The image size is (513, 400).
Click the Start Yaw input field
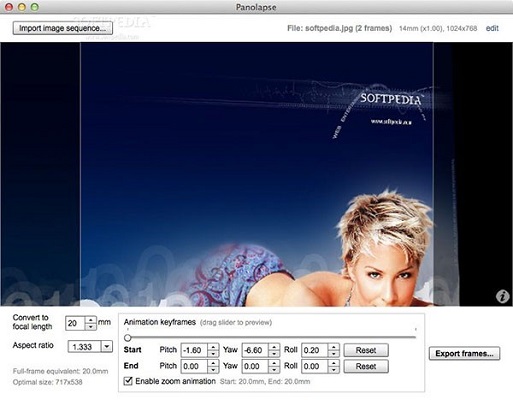click(x=255, y=350)
